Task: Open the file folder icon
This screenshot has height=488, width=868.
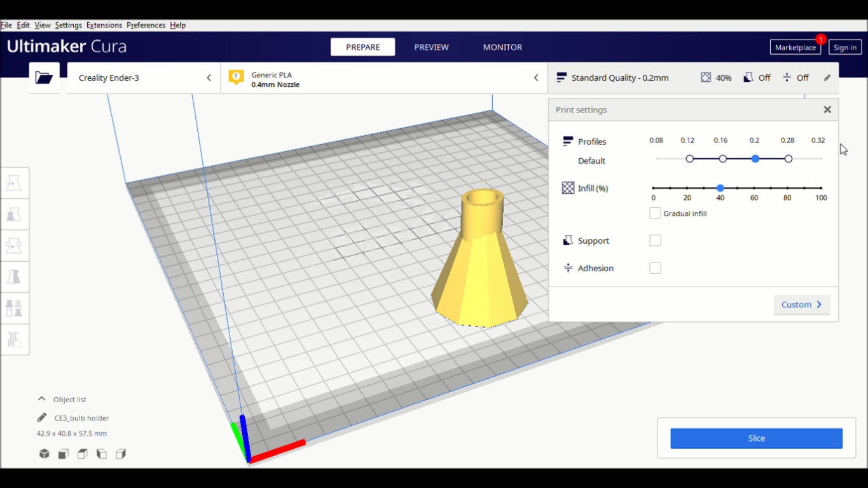Action: tap(44, 78)
